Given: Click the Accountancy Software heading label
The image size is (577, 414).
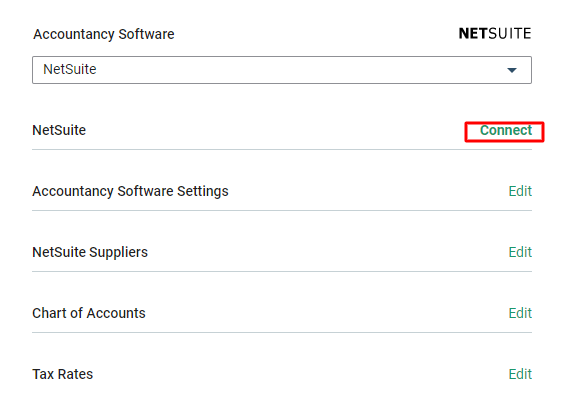Looking at the screenshot, I should click(104, 34).
